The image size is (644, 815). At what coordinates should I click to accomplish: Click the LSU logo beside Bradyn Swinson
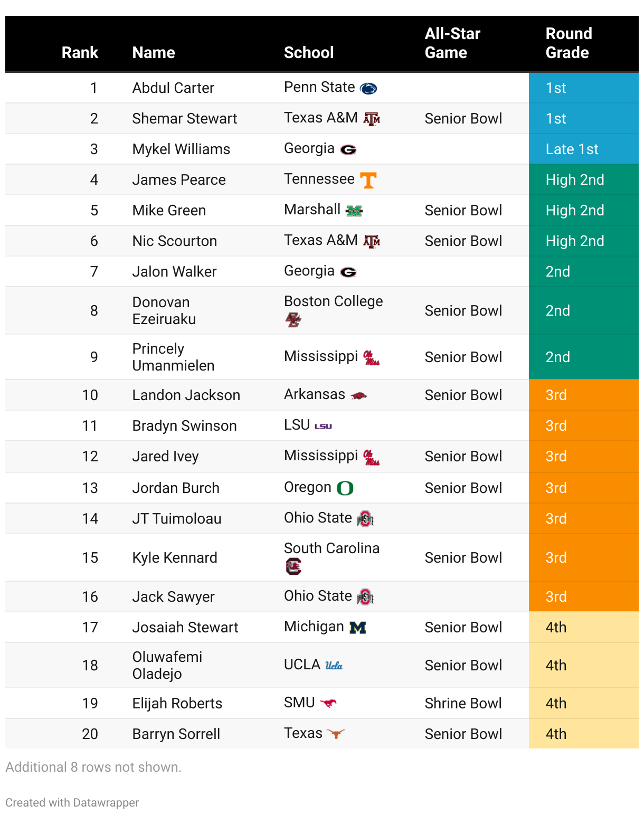point(323,426)
